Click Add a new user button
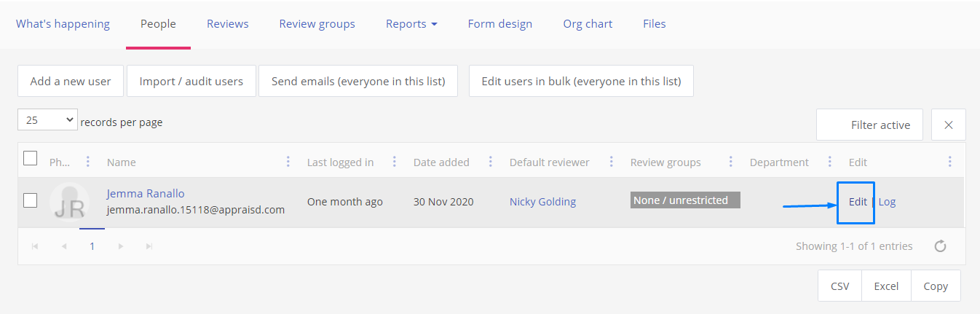 click(x=71, y=81)
